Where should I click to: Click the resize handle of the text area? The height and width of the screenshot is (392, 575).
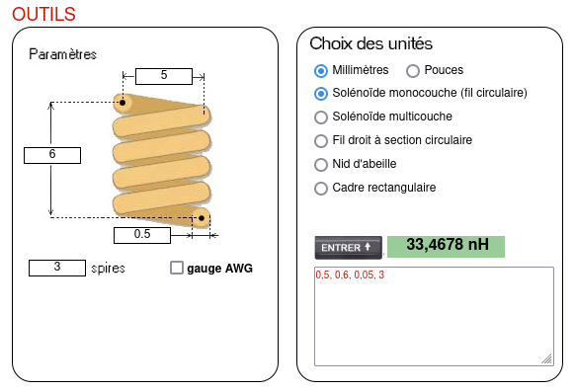click(547, 359)
